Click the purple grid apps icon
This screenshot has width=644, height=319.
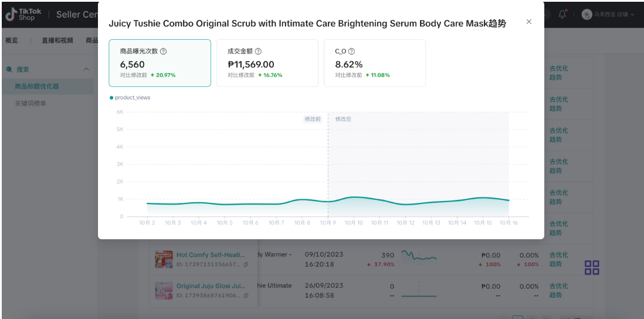(x=592, y=268)
